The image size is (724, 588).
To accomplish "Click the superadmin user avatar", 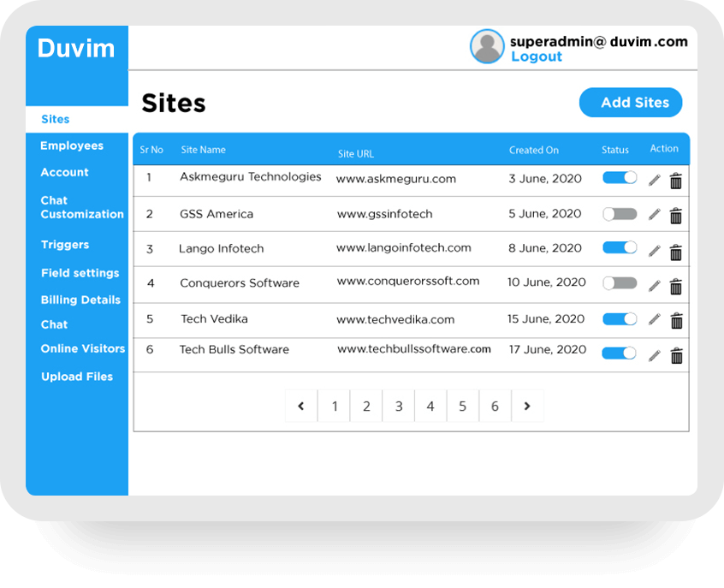I will tap(487, 47).
